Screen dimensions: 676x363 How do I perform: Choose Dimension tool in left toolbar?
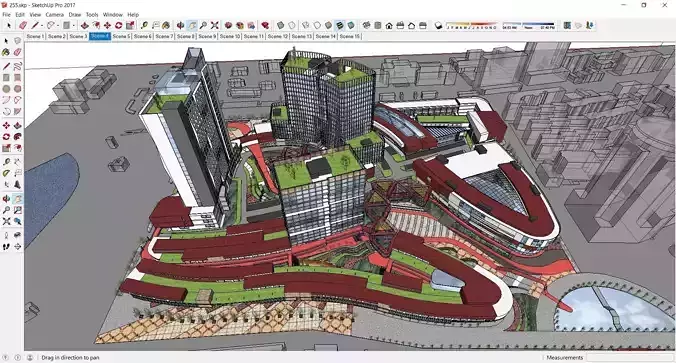coord(17,162)
